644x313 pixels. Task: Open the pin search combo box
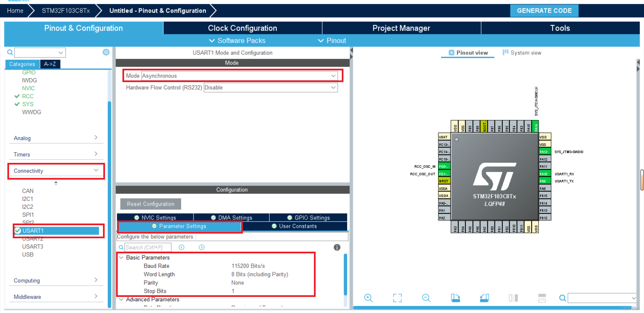click(602, 298)
